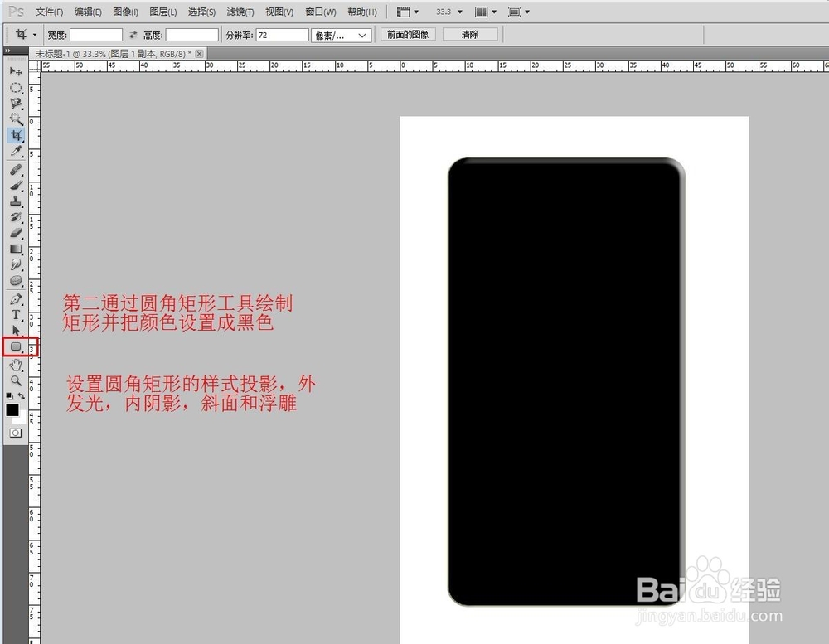
Task: Select the Gradient tool
Action: (x=16, y=249)
